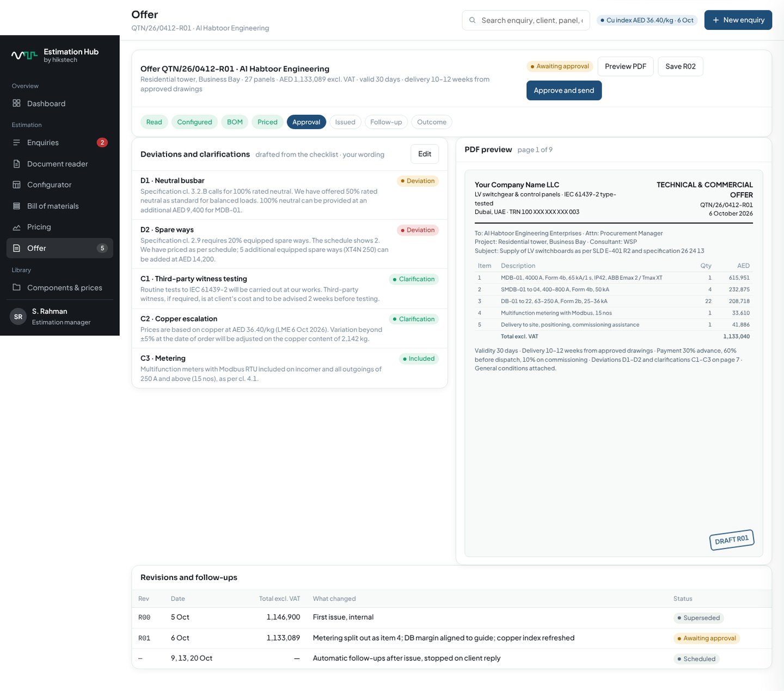Click the Awaiting approval badge in header
The height and width of the screenshot is (691, 784).
[x=560, y=66]
